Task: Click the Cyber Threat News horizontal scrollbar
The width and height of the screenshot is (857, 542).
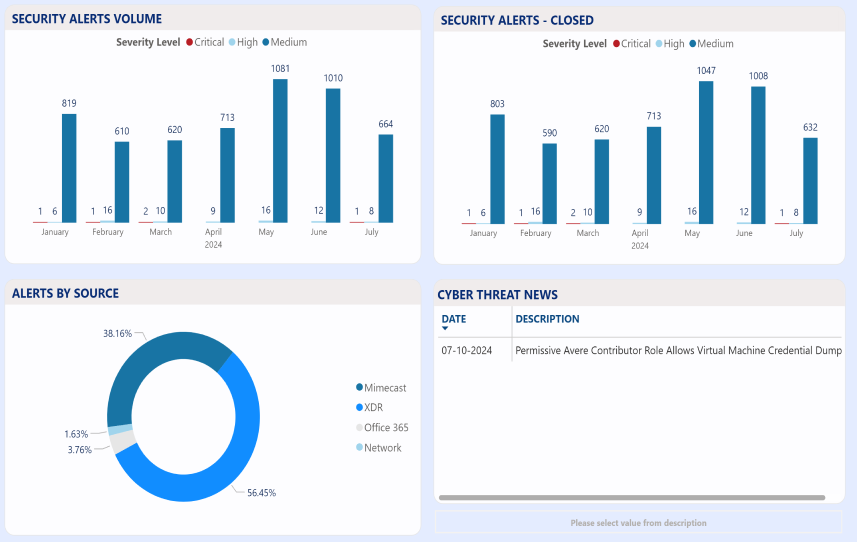Action: click(x=632, y=498)
